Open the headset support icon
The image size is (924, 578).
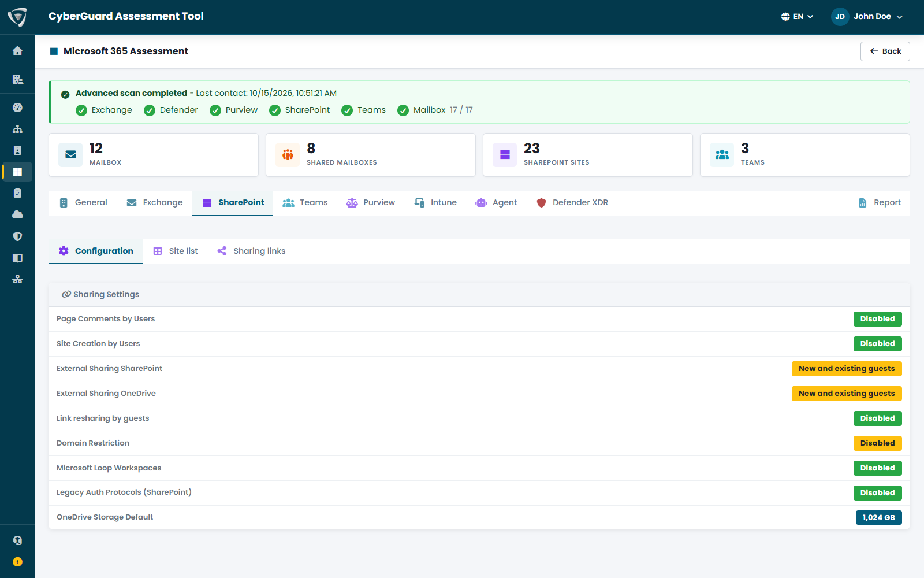[x=17, y=540]
